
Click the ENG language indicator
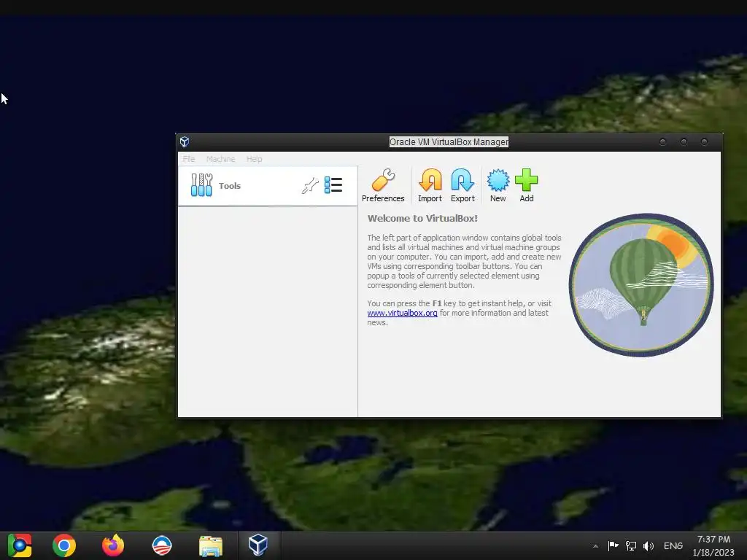click(x=673, y=545)
